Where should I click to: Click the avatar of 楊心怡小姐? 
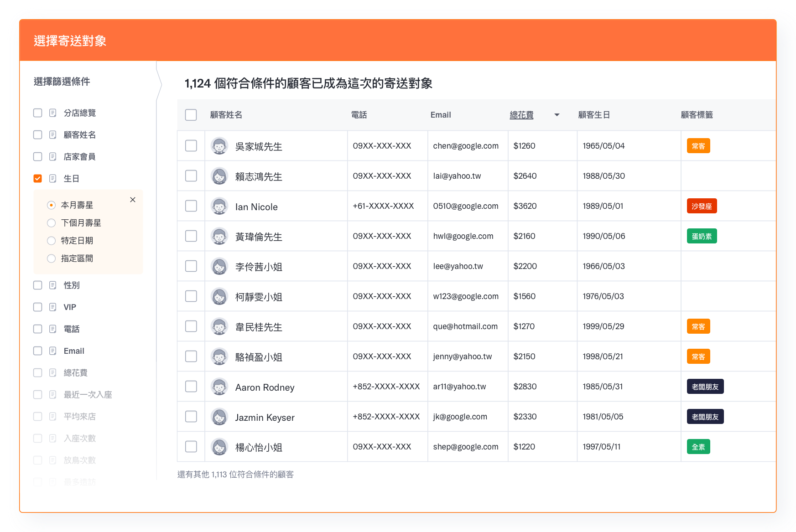click(x=219, y=447)
